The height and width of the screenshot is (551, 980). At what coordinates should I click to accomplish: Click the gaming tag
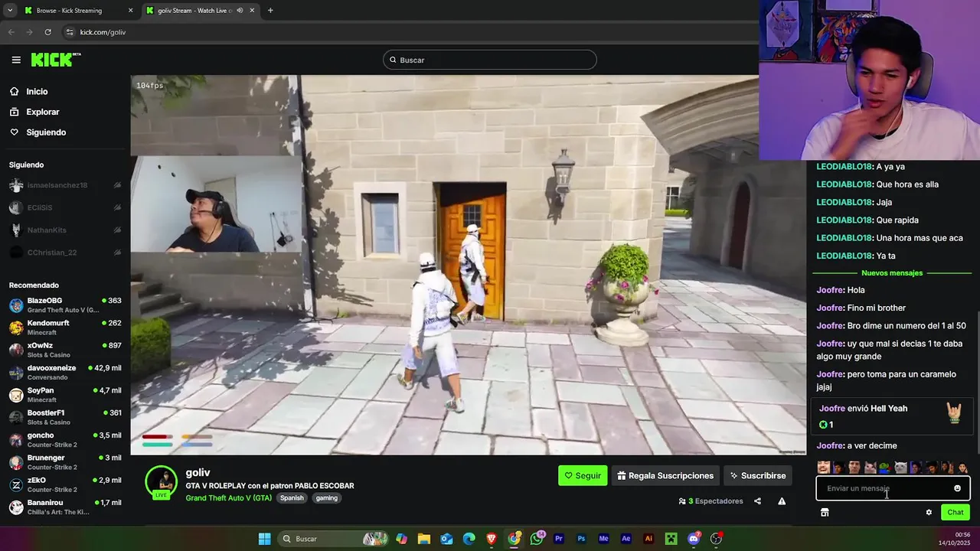[326, 497]
